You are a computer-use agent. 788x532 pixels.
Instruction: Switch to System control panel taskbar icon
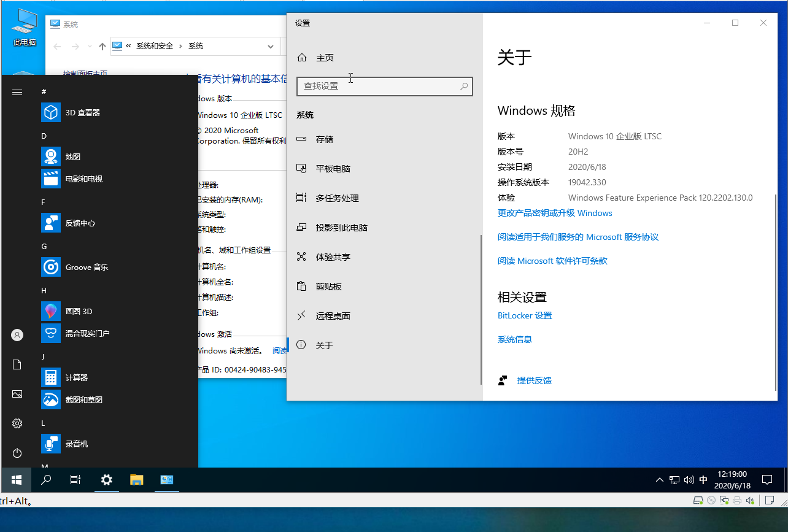click(166, 480)
